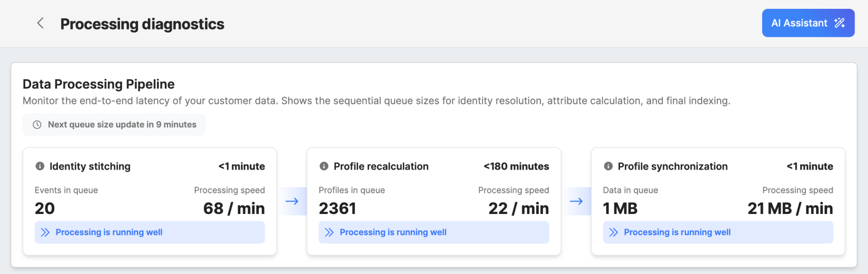The image size is (868, 274).
Task: Click Identity stitching's "Processing is running well" banner
Action: (x=150, y=232)
